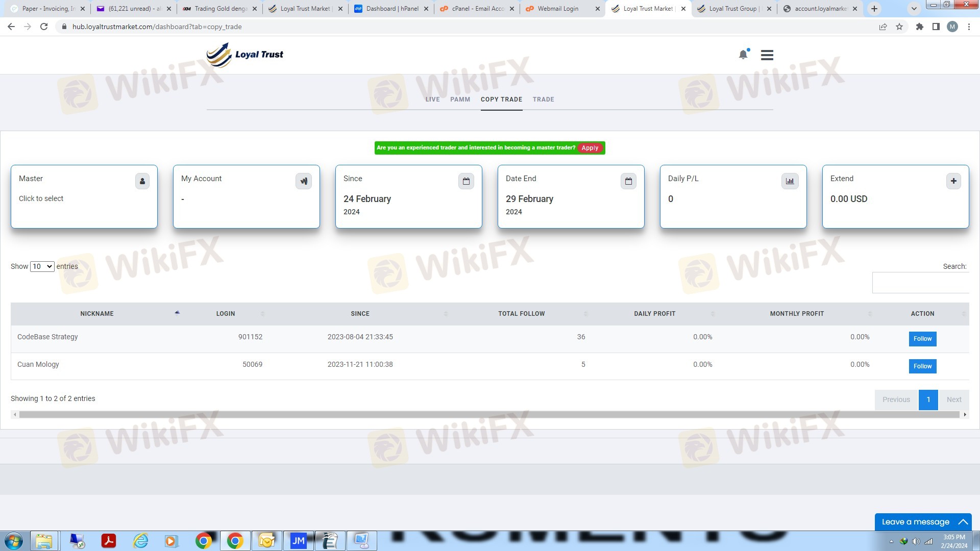The image size is (980, 551).
Task: Follow the Cuan Mology master
Action: [922, 366]
